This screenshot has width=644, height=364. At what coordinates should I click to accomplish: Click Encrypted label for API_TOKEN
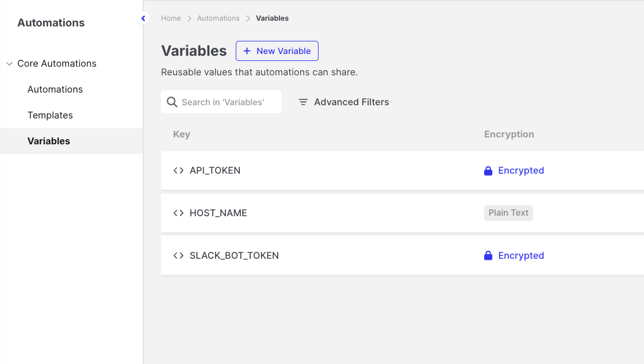point(521,170)
